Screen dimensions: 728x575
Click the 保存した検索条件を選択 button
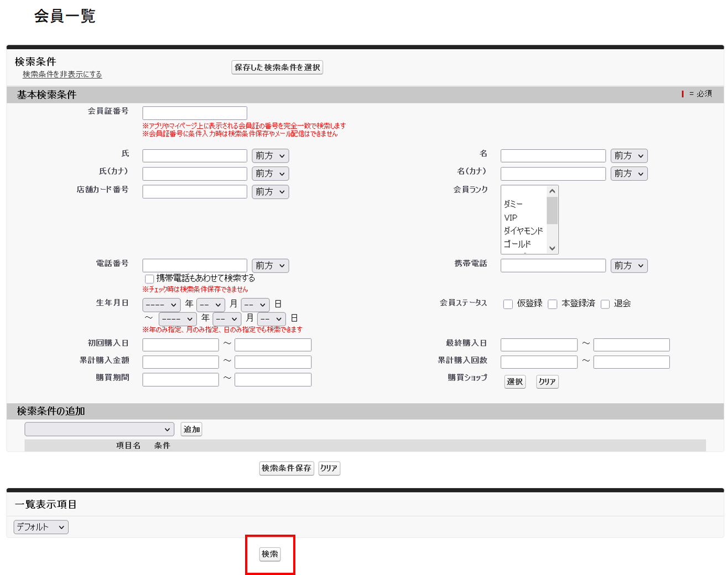point(277,67)
